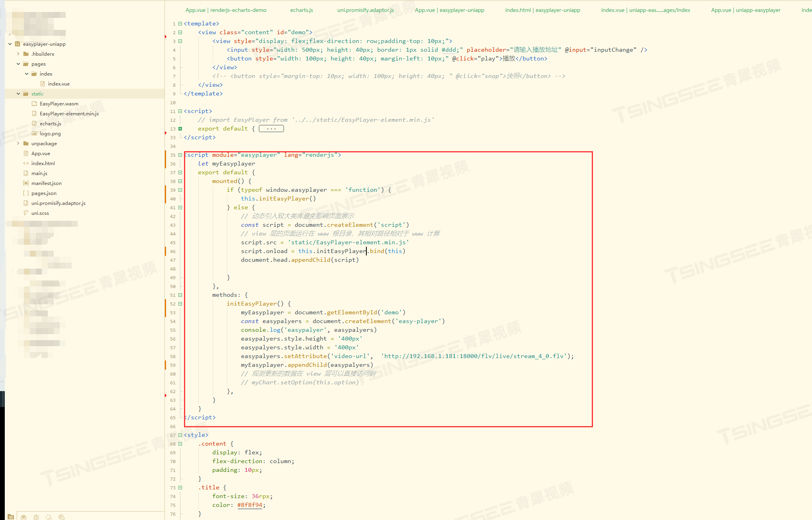Collapse the initEasyPlayer fold marker on line 52

pos(180,304)
